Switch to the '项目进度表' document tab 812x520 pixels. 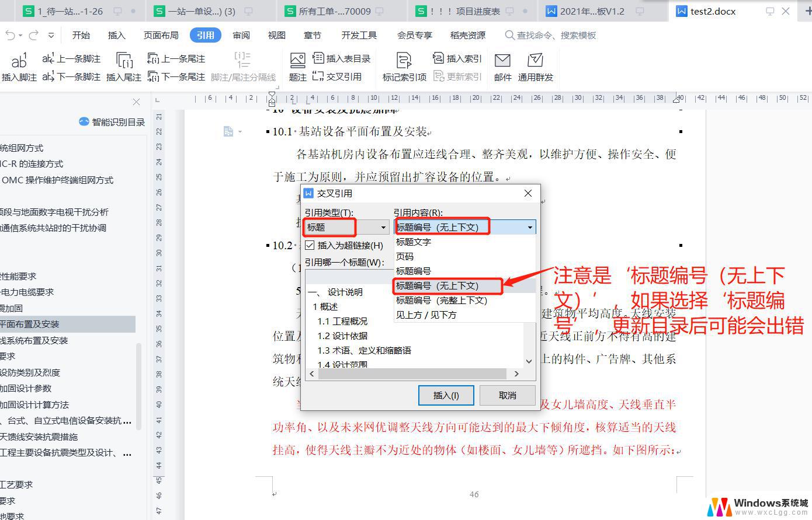tap(473, 11)
